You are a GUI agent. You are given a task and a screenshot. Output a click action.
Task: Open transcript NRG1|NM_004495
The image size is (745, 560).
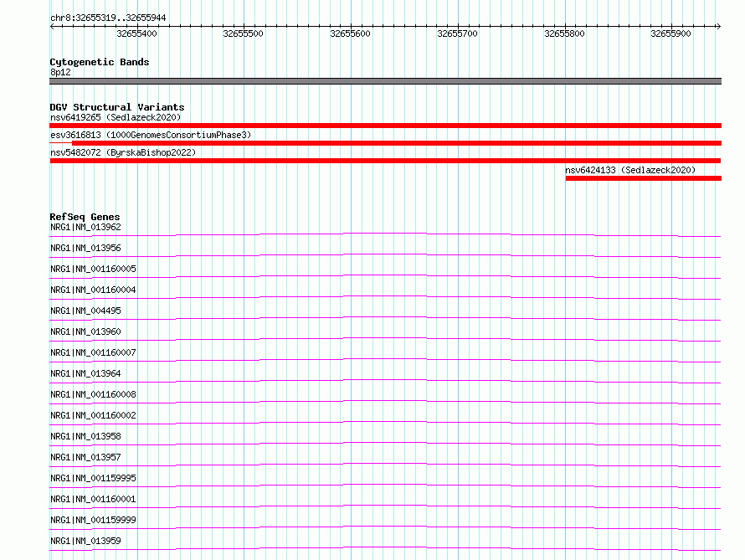(85, 311)
